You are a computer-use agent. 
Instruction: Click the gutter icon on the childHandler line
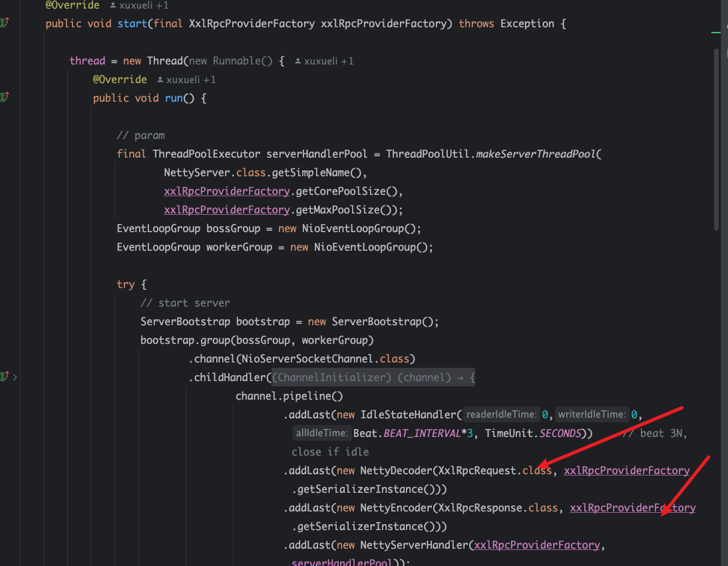[x=4, y=377]
